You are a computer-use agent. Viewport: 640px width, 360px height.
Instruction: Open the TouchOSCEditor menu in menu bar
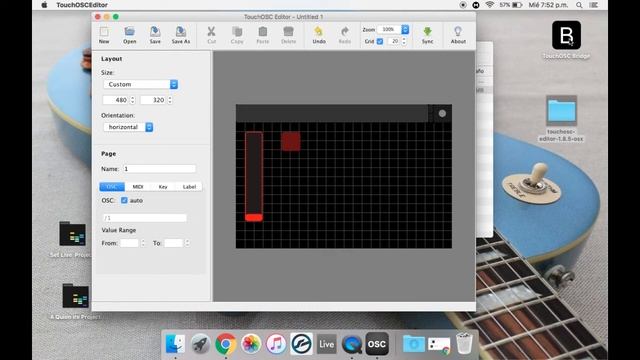82,5
